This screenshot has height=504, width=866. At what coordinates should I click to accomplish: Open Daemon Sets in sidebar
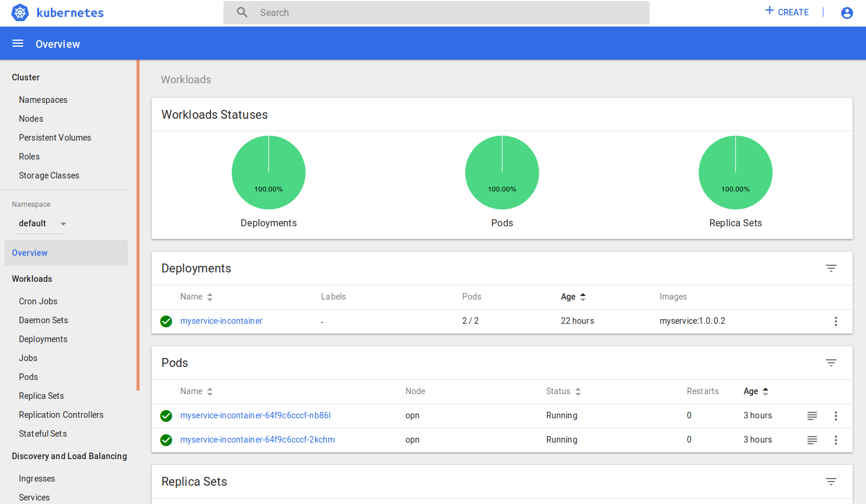[43, 320]
